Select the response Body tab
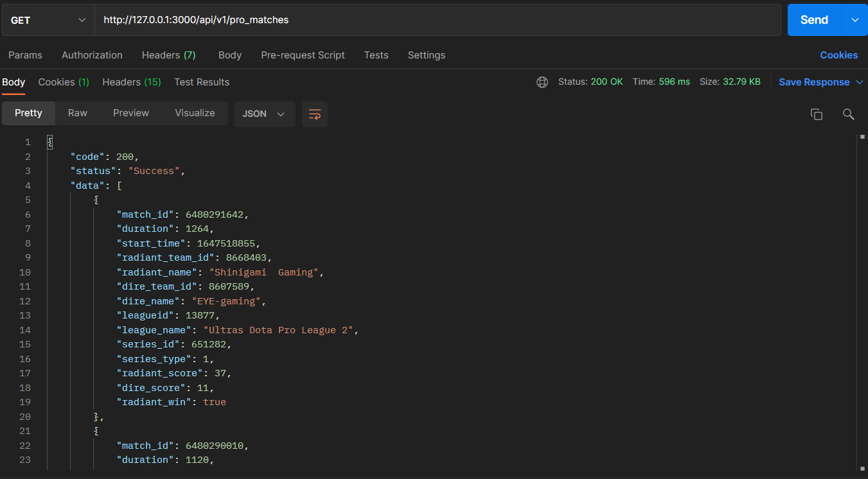 (x=13, y=82)
